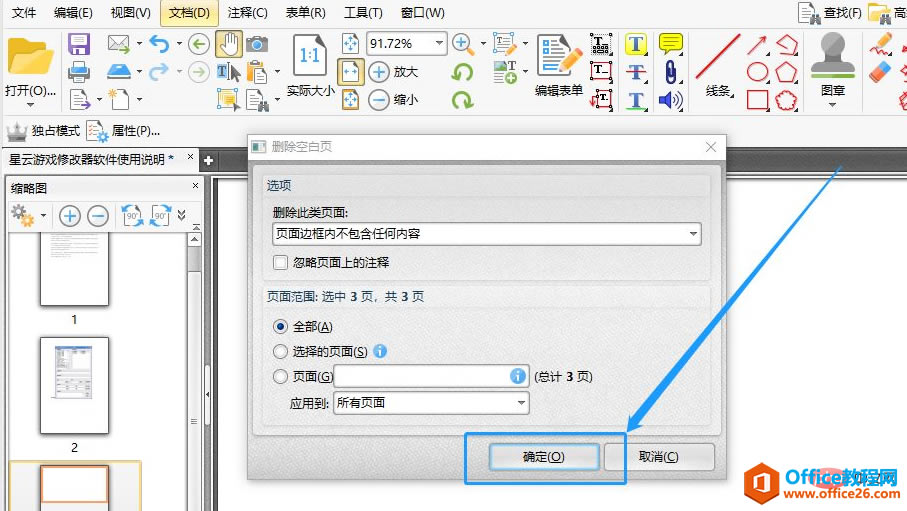Expand the email icon dropdown arrow
This screenshot has width=907, height=511.
[x=139, y=43]
